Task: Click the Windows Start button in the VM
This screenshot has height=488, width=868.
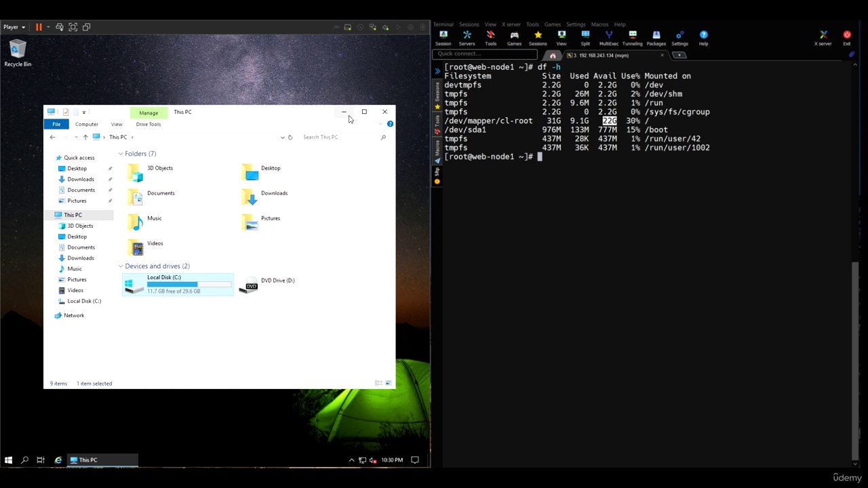Action: click(8, 460)
